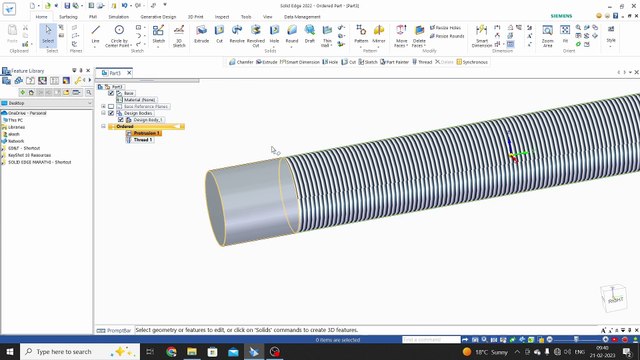This screenshot has width=640, height=360.
Task: Open the Inspect ribbon tab
Action: (x=222, y=17)
